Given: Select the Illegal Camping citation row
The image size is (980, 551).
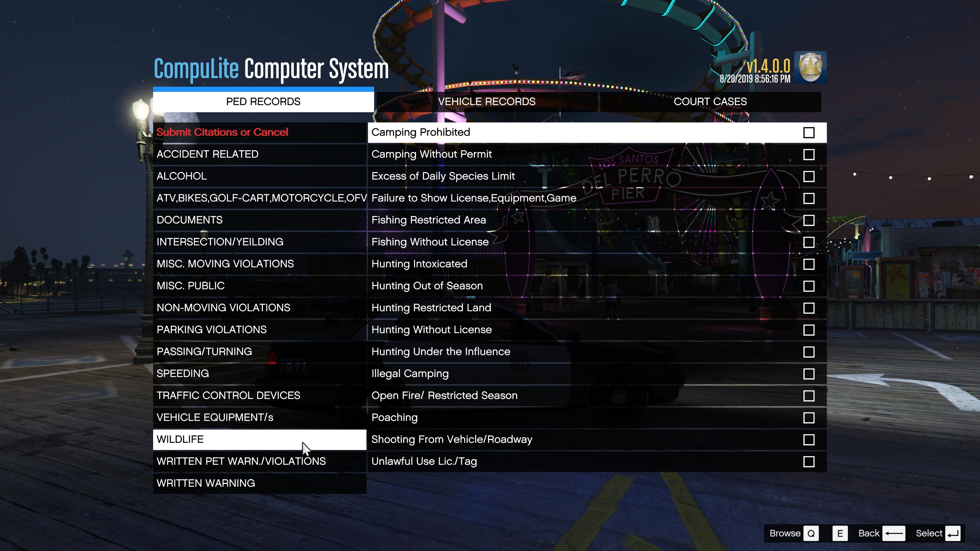Looking at the screenshot, I should click(410, 373).
